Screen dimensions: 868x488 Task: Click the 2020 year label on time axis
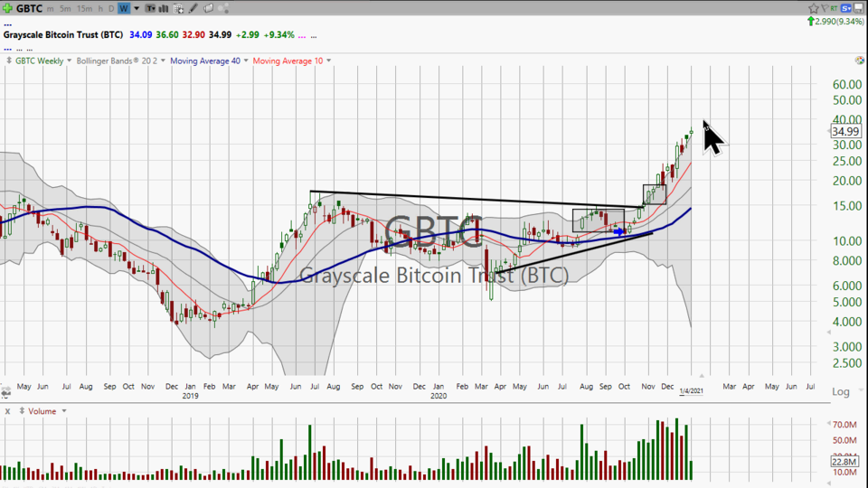(x=439, y=396)
